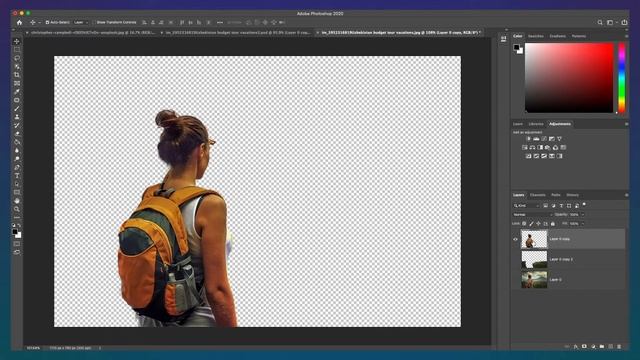The height and width of the screenshot is (360, 640).
Task: Select the Path Selection tool
Action: (x=17, y=184)
